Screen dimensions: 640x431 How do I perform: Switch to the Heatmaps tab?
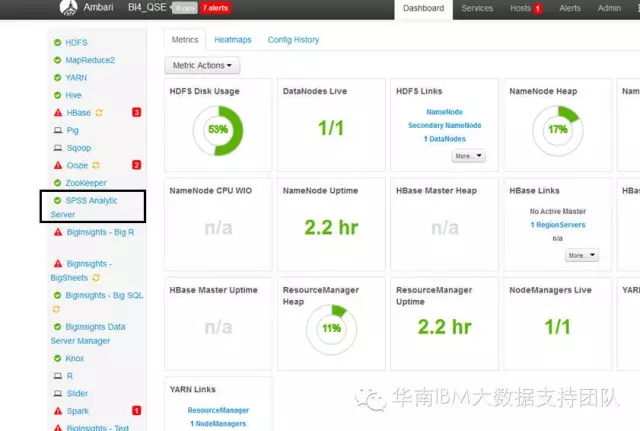pyautogui.click(x=233, y=40)
